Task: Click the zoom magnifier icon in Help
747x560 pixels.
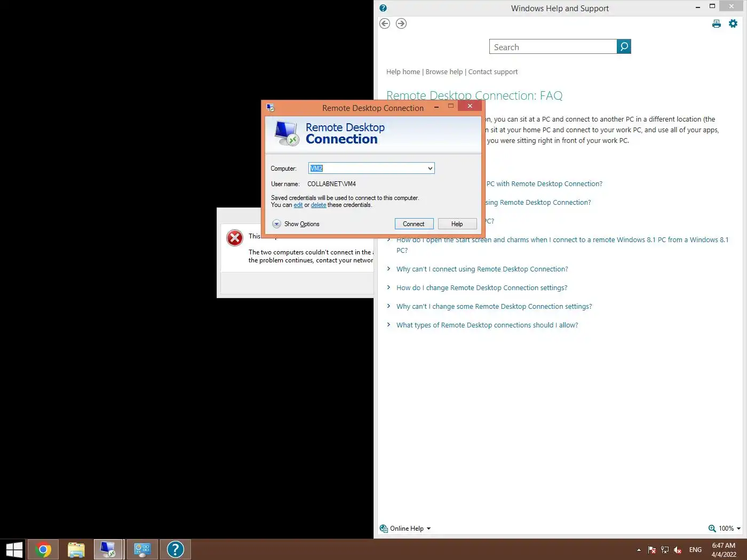Action: tap(712, 529)
